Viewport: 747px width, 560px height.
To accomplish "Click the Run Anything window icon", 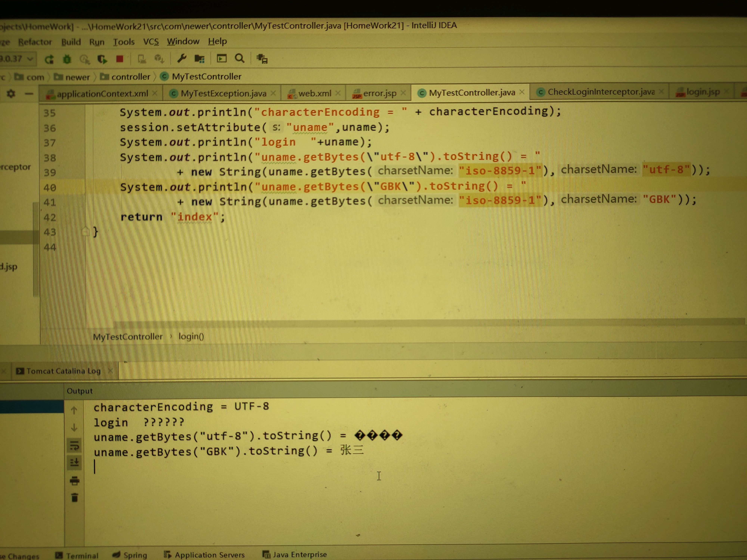I will point(221,59).
